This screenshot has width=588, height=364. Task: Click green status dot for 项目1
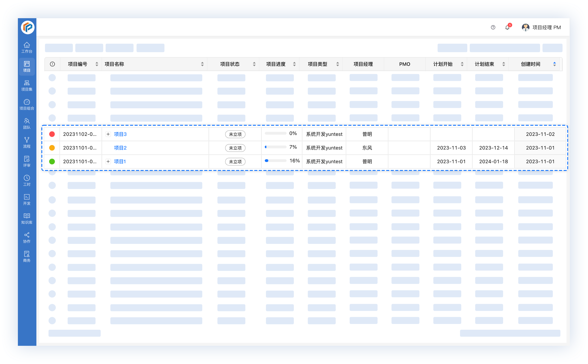point(52,162)
